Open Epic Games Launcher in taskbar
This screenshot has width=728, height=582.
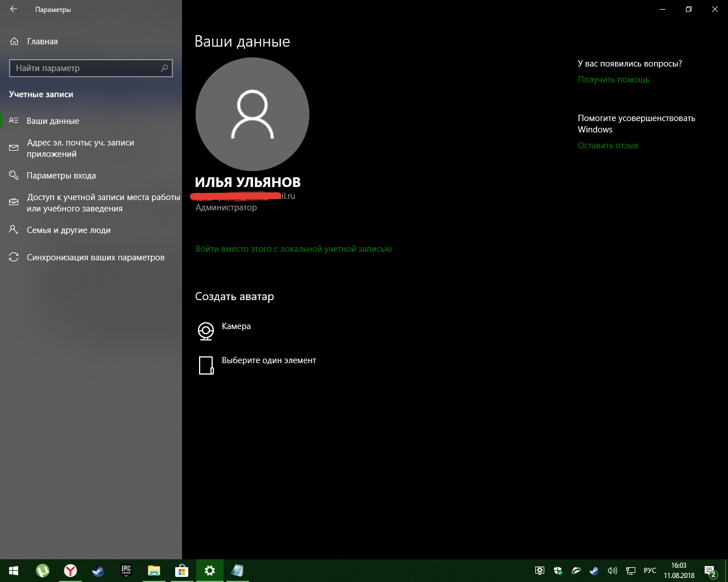(x=126, y=571)
